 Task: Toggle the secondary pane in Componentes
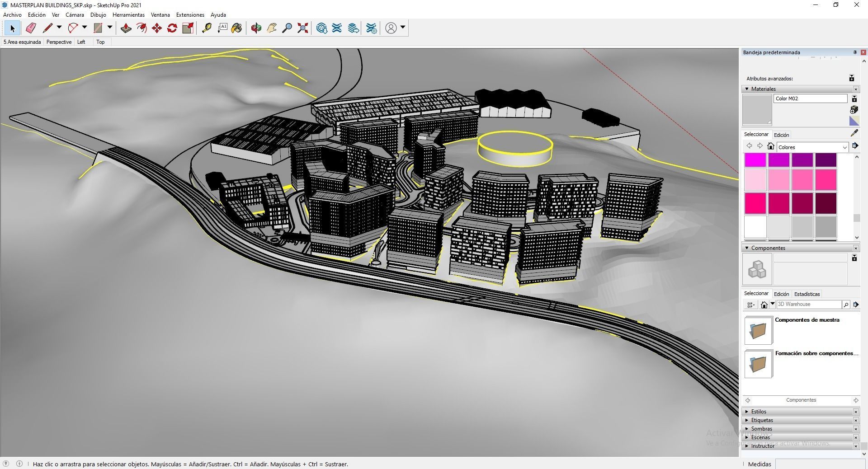tap(854, 258)
